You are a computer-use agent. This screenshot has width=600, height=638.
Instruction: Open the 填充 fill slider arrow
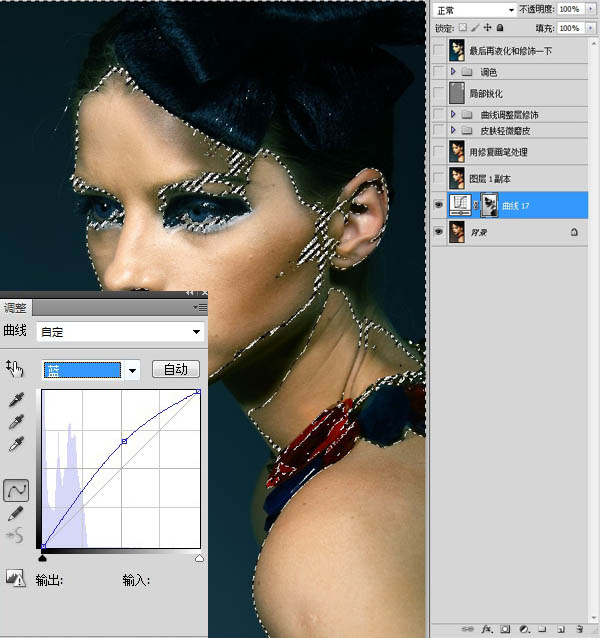click(x=591, y=28)
